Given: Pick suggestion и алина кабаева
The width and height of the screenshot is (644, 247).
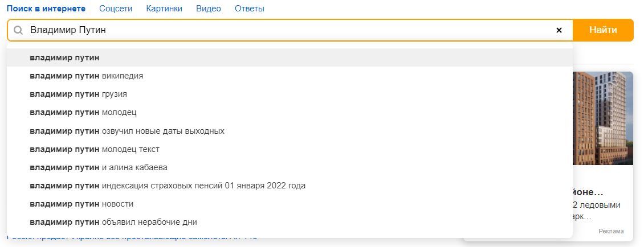Looking at the screenshot, I should (x=98, y=167).
